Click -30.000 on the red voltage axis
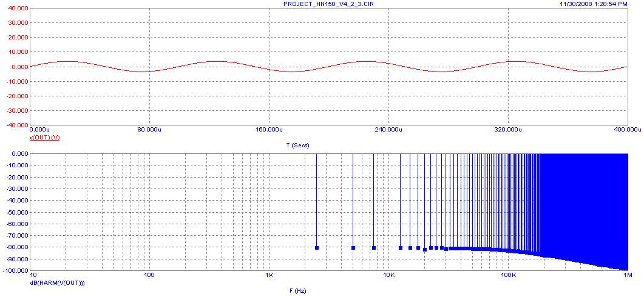644x297 pixels. (17, 111)
